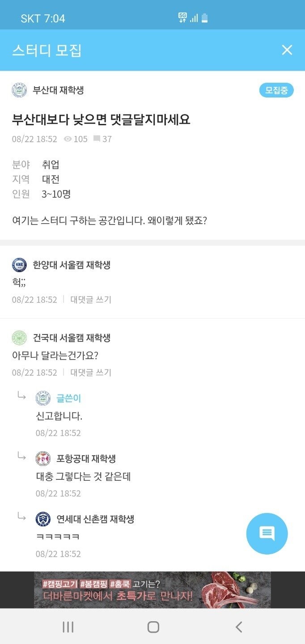Tap the post title 부산대보다 낮으면 댓글달지마세요
This screenshot has height=644, width=305.
(101, 119)
